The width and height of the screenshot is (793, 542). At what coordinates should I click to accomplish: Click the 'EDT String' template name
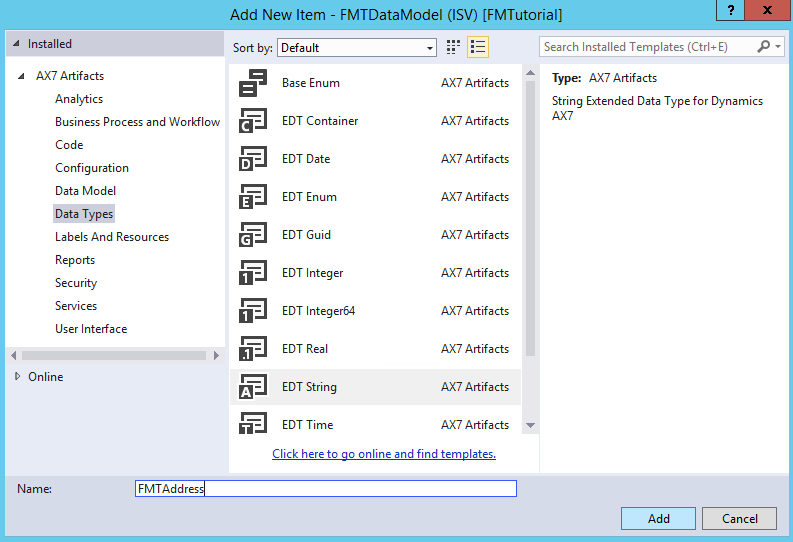310,387
